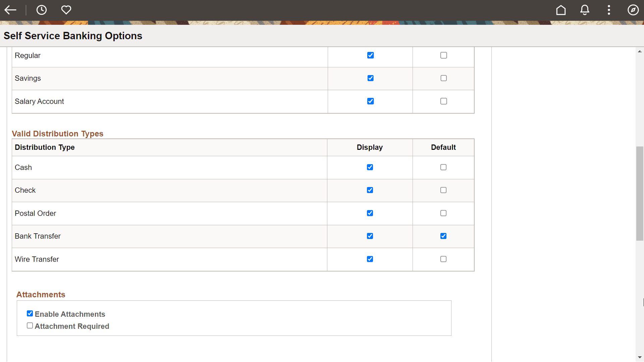This screenshot has width=644, height=362.
Task: Click the scrollbar up arrow
Action: click(x=640, y=51)
